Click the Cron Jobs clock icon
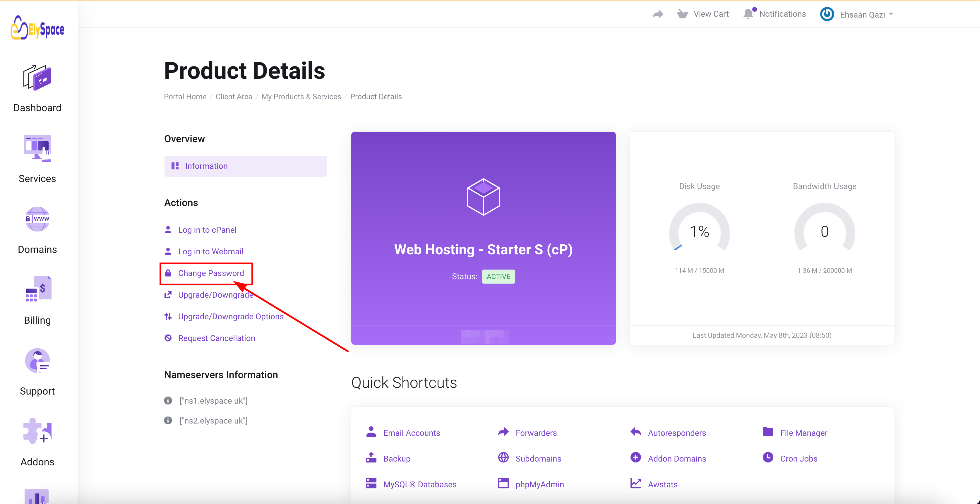 click(x=768, y=457)
